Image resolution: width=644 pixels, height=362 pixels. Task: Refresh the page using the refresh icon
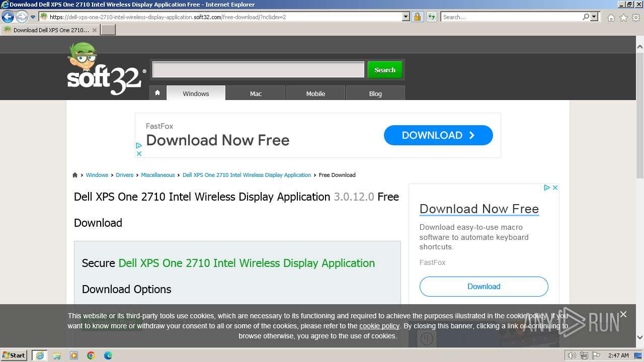(x=431, y=17)
